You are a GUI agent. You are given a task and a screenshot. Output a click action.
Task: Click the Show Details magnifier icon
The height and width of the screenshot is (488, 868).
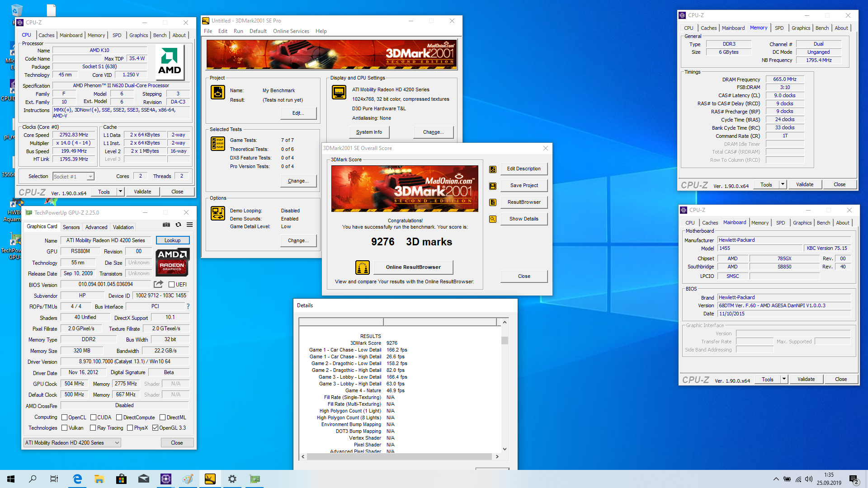pos(493,219)
